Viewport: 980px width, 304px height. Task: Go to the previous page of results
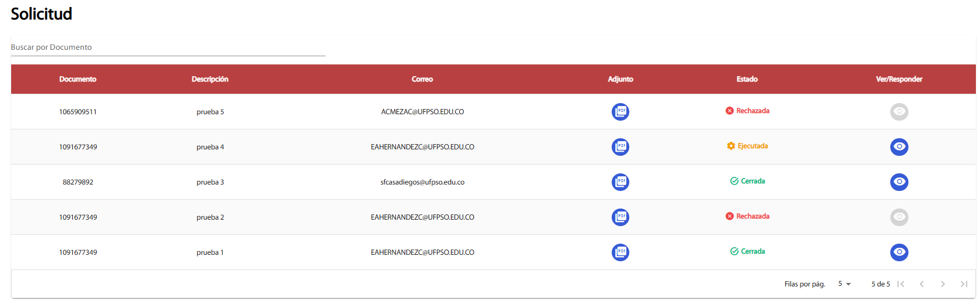[x=921, y=284]
